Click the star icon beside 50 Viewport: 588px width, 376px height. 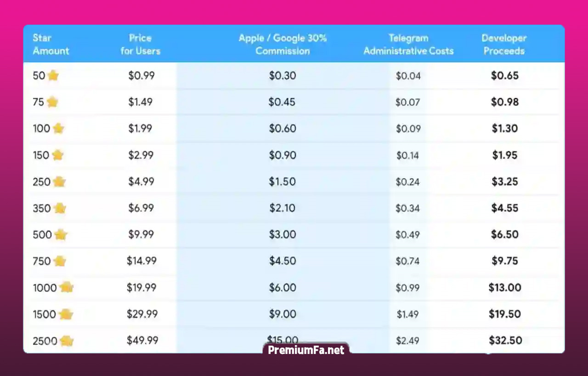coord(53,76)
